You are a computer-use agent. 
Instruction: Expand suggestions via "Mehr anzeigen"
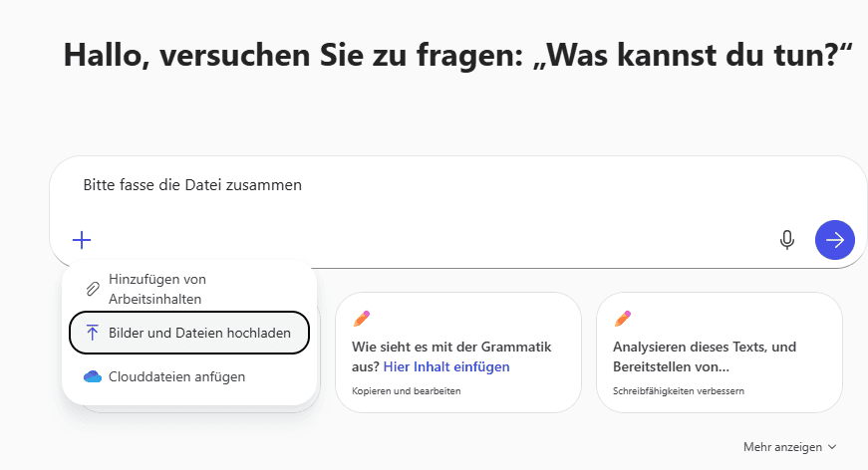[783, 447]
